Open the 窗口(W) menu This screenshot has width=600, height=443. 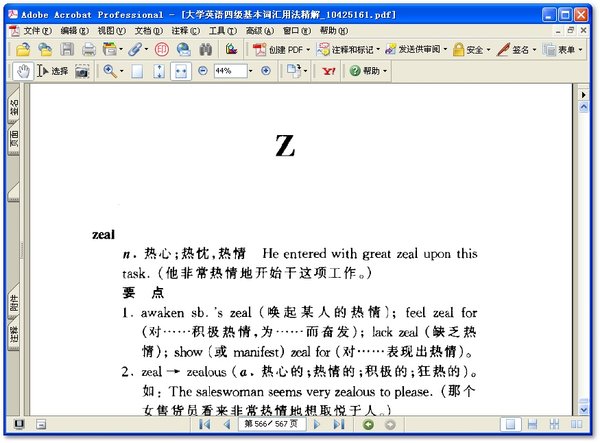[x=297, y=31]
